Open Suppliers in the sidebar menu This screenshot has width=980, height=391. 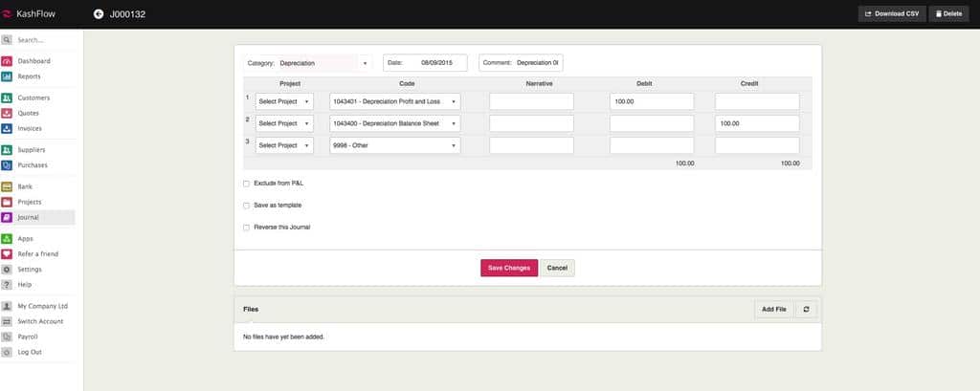[x=32, y=150]
